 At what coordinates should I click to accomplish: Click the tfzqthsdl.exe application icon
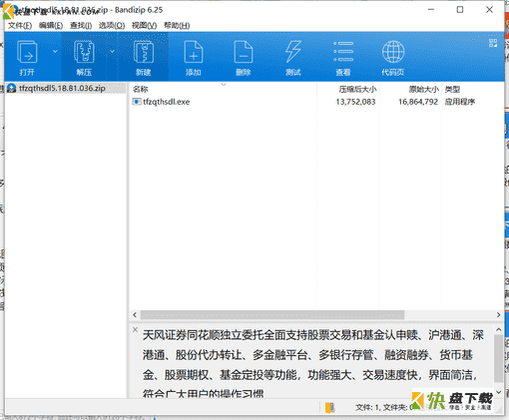[x=137, y=102]
